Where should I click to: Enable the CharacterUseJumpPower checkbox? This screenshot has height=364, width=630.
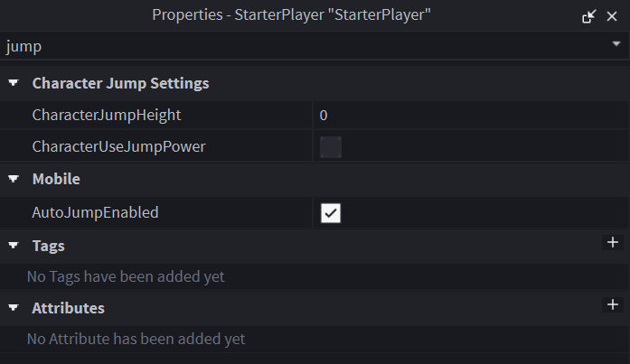(x=331, y=146)
